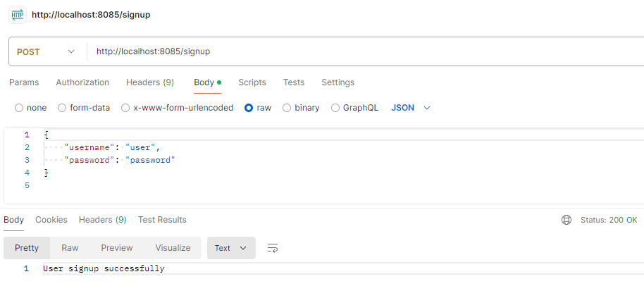Image resolution: width=644 pixels, height=298 pixels.
Task: Select the none body type radio
Action: [20, 108]
